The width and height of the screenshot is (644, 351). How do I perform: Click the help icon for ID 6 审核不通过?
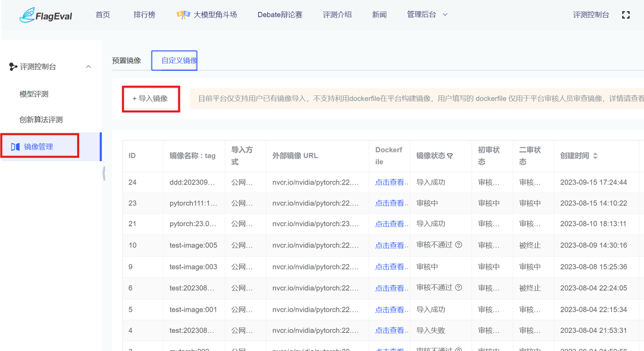458,288
